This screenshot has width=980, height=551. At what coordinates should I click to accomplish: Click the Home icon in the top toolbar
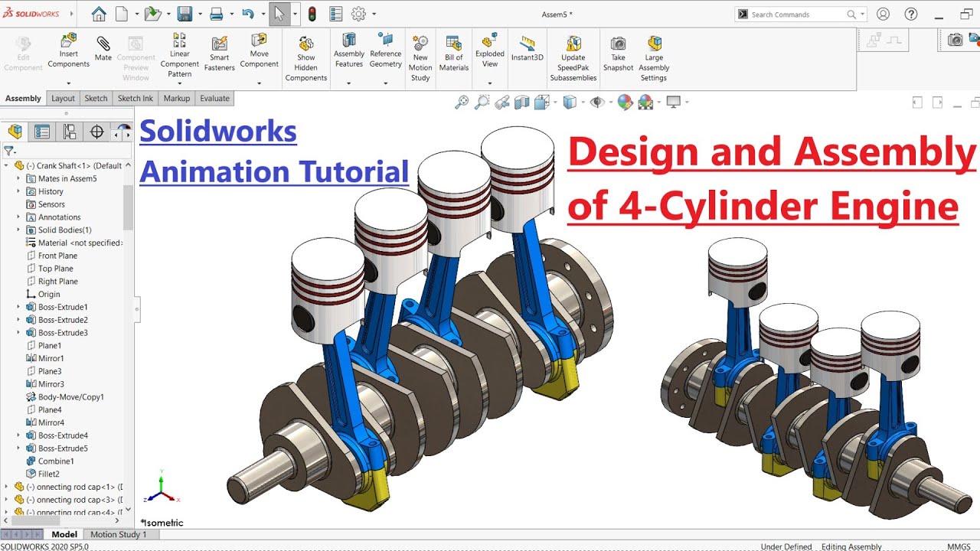(x=99, y=14)
